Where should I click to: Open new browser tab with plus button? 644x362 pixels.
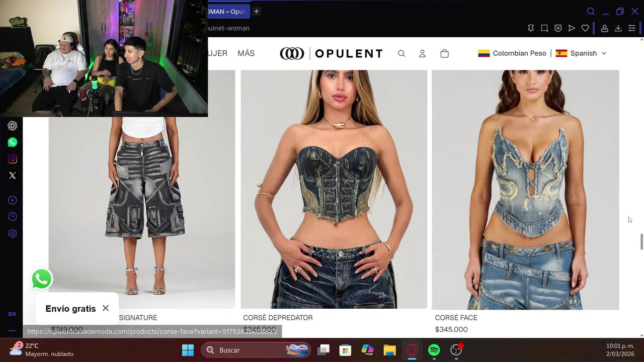pos(256,11)
